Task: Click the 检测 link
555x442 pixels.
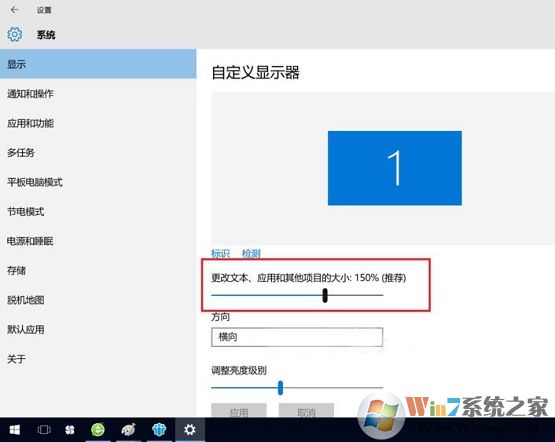Action: [x=251, y=253]
